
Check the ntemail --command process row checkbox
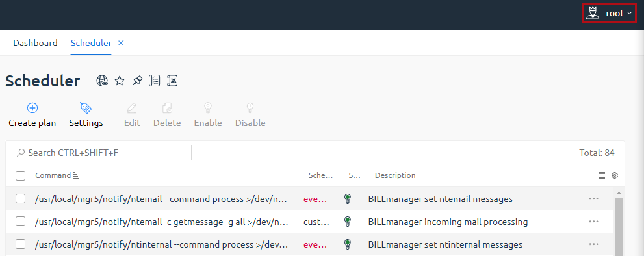(21, 199)
